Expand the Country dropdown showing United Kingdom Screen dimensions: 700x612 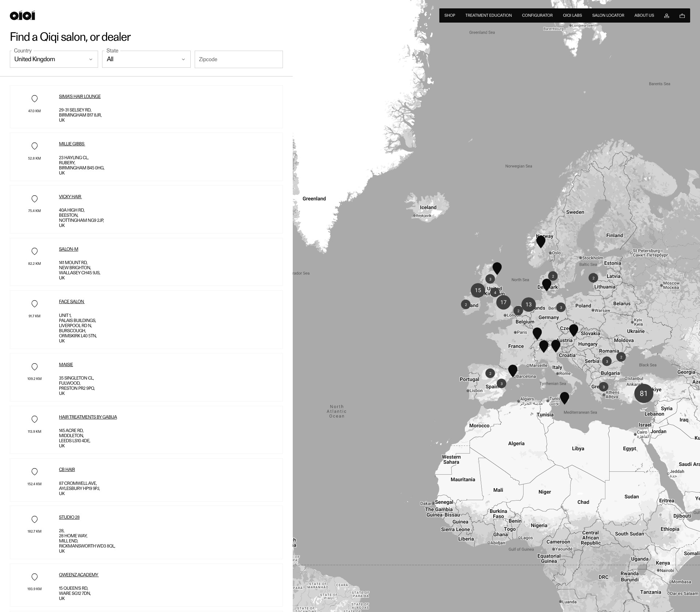pos(54,59)
